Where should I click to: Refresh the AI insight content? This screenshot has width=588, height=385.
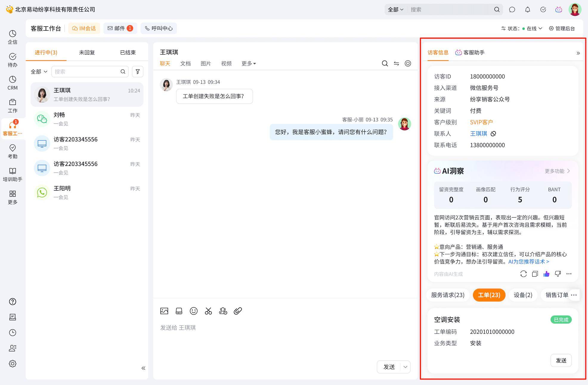pyautogui.click(x=523, y=274)
